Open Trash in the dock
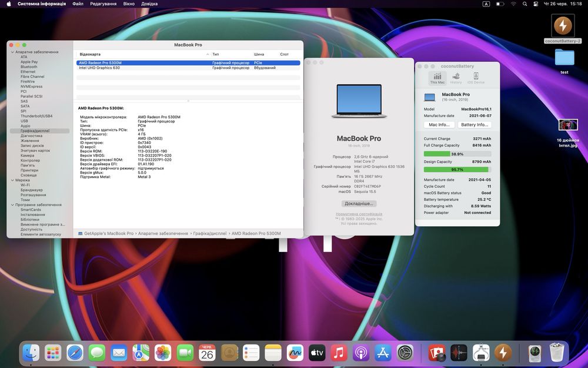The image size is (588, 368). coord(557,353)
